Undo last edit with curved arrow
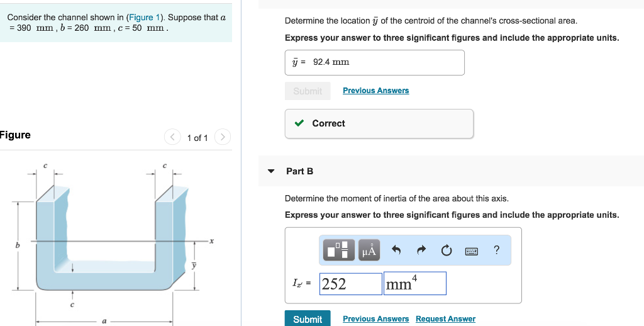Screen dimensions: 644x326 pos(396,250)
